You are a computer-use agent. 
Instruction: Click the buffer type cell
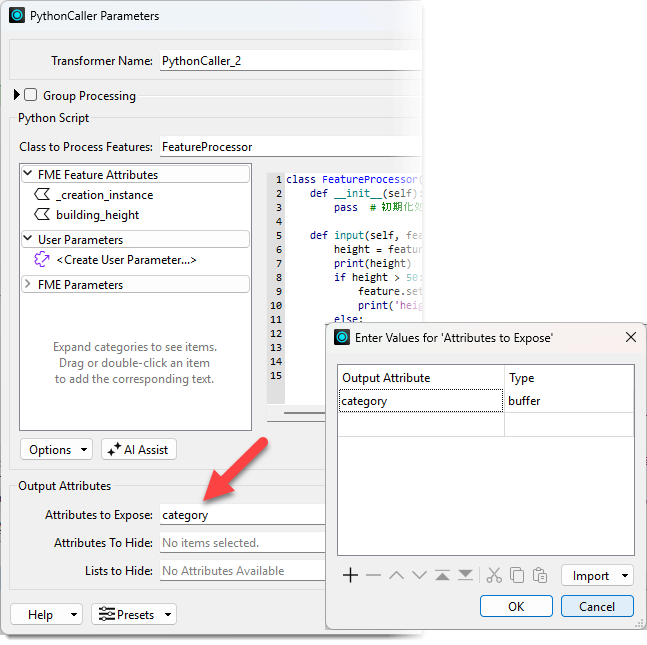point(569,401)
